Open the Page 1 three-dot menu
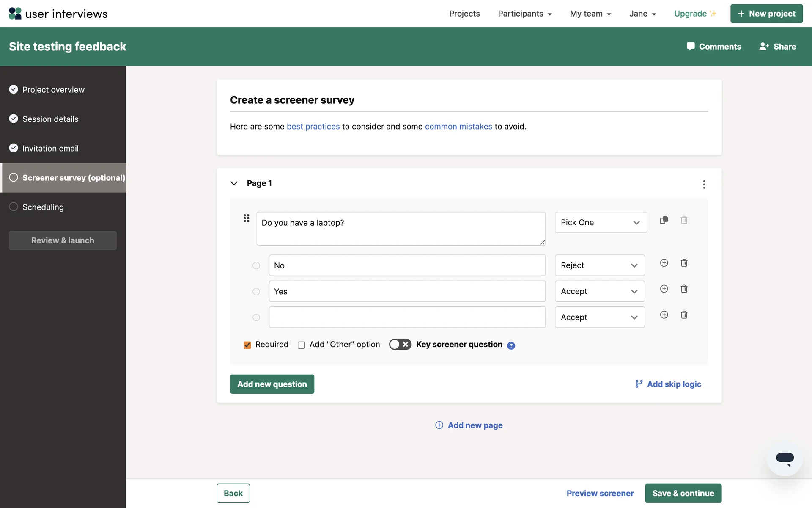Screen dimensions: 812x508 pos(704,184)
